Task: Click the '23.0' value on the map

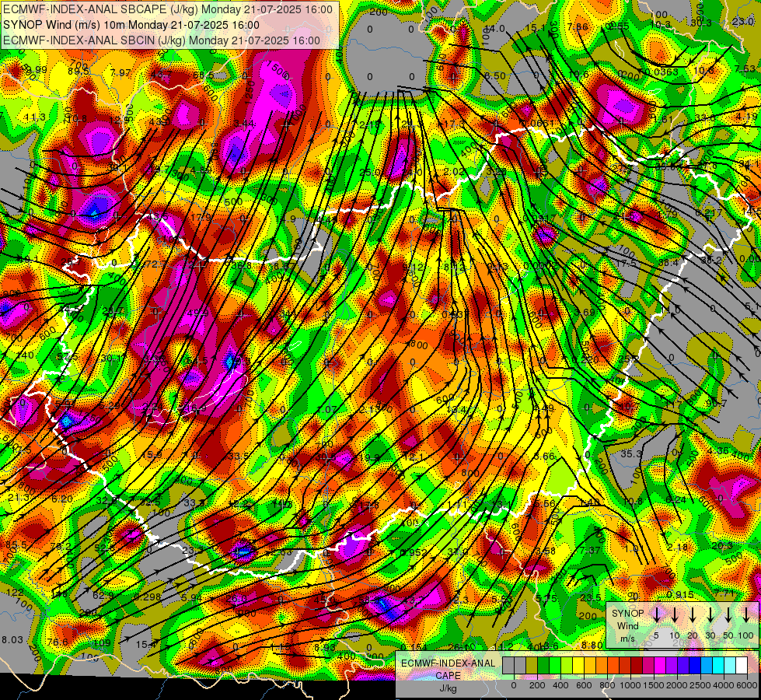Action: coord(742,21)
